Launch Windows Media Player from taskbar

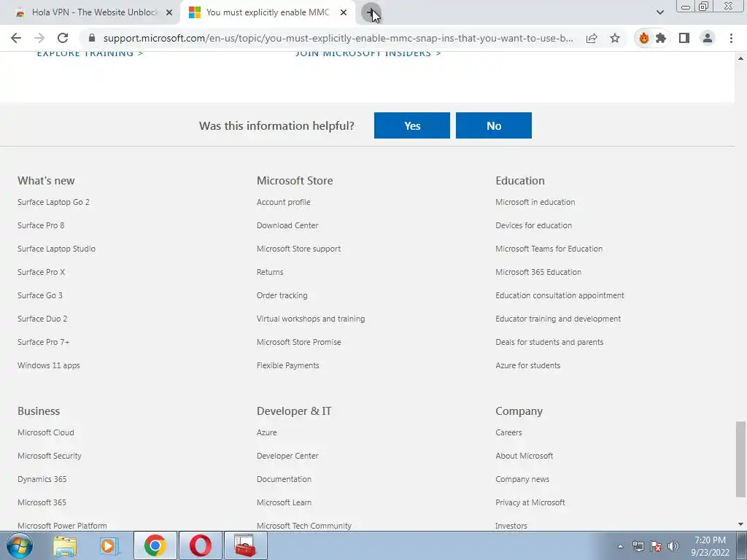[x=109, y=545]
